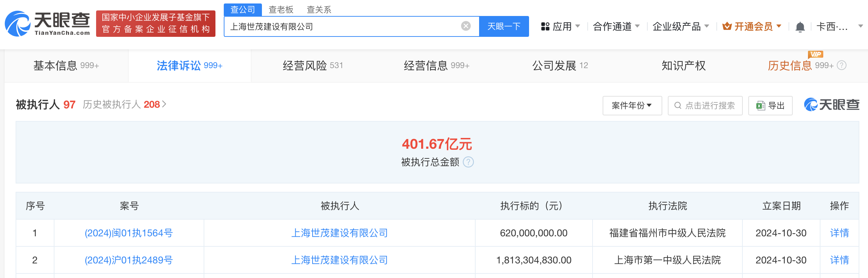Click the amount 620,000,000.00
868x278 pixels.
pos(534,233)
